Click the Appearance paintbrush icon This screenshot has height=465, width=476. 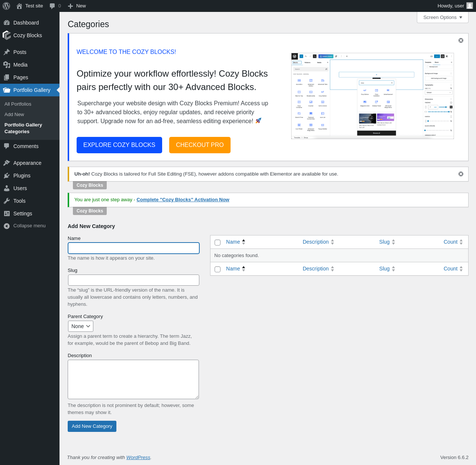(x=7, y=163)
